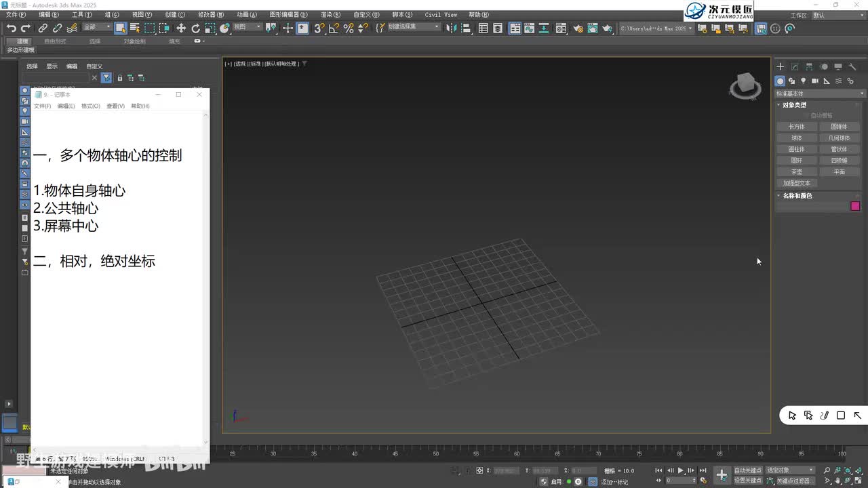The height and width of the screenshot is (488, 868).
Task: Open the Modify panel tab
Action: click(795, 66)
